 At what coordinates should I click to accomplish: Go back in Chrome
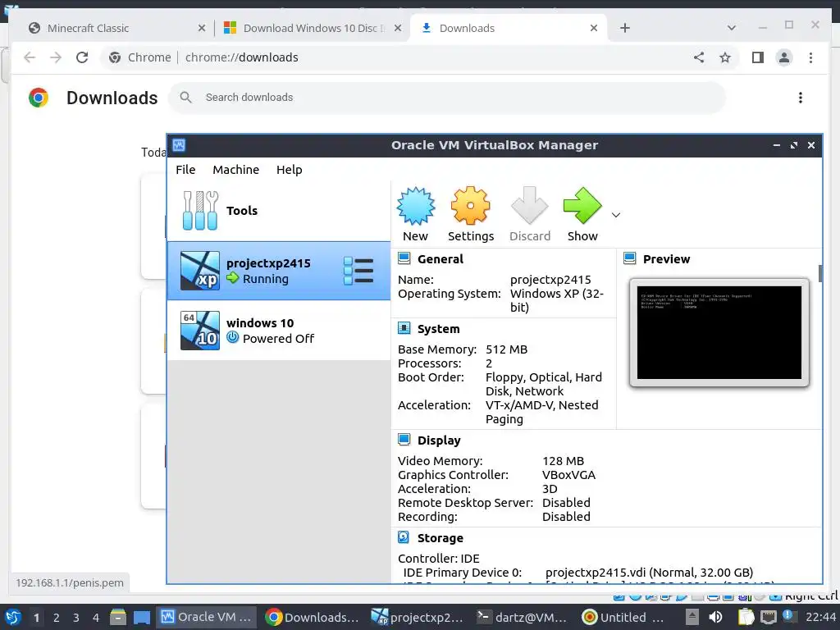click(30, 57)
